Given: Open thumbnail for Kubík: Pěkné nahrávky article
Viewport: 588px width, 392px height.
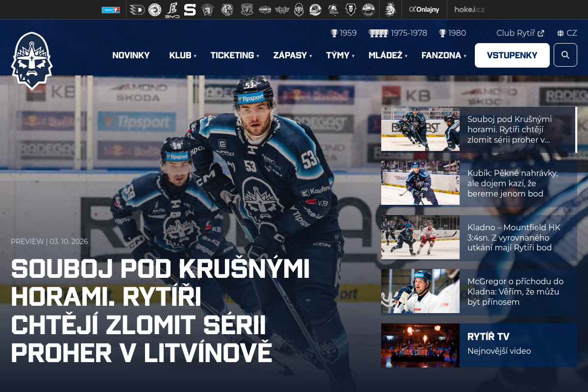Looking at the screenshot, I should pos(420,183).
